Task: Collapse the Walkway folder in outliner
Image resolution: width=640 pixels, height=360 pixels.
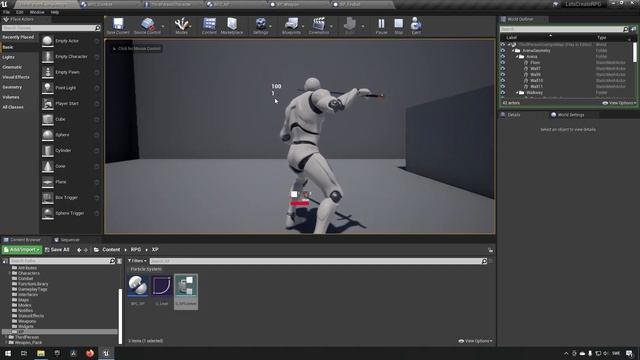Action: click(x=517, y=93)
